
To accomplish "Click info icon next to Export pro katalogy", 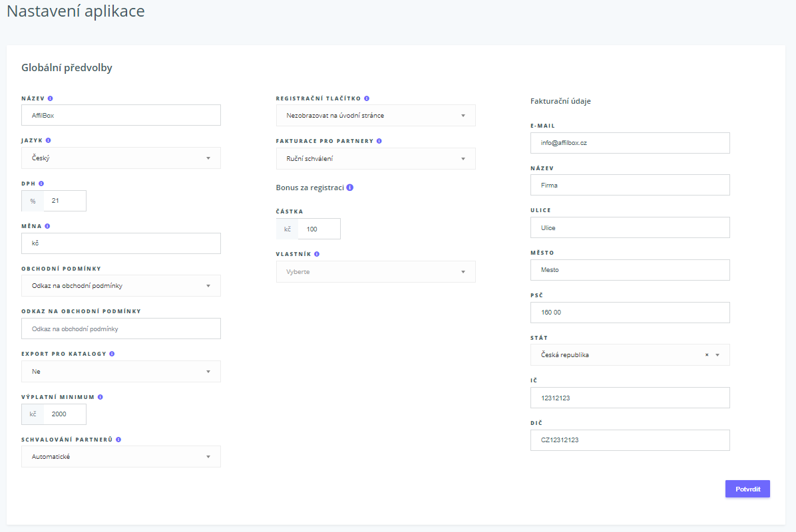I will (112, 354).
